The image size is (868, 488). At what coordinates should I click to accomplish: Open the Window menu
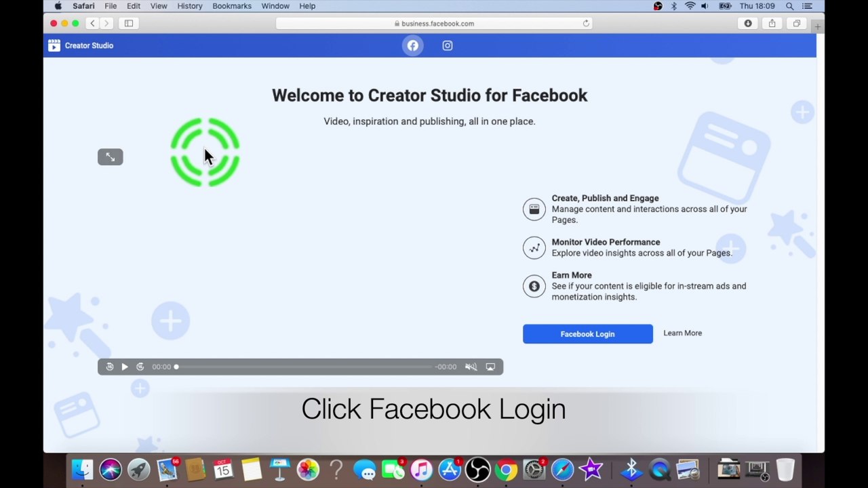[275, 6]
